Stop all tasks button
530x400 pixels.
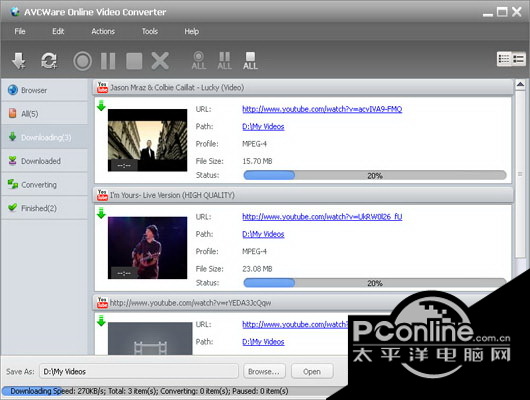[x=250, y=61]
